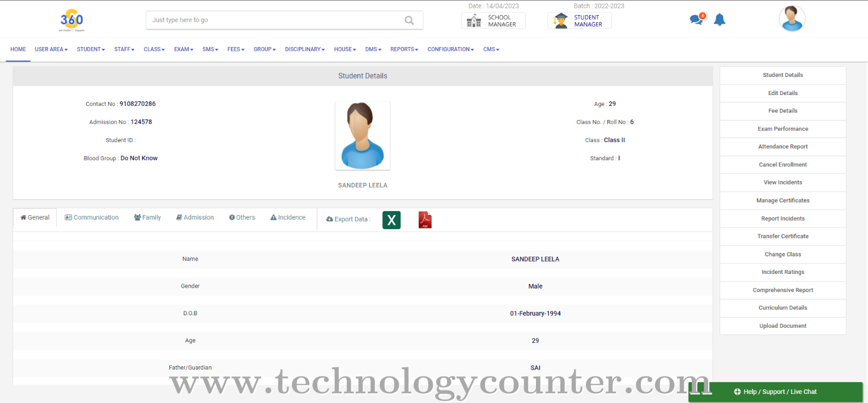This screenshot has width=868, height=403.
Task: Switch to the Communication tab
Action: point(92,217)
